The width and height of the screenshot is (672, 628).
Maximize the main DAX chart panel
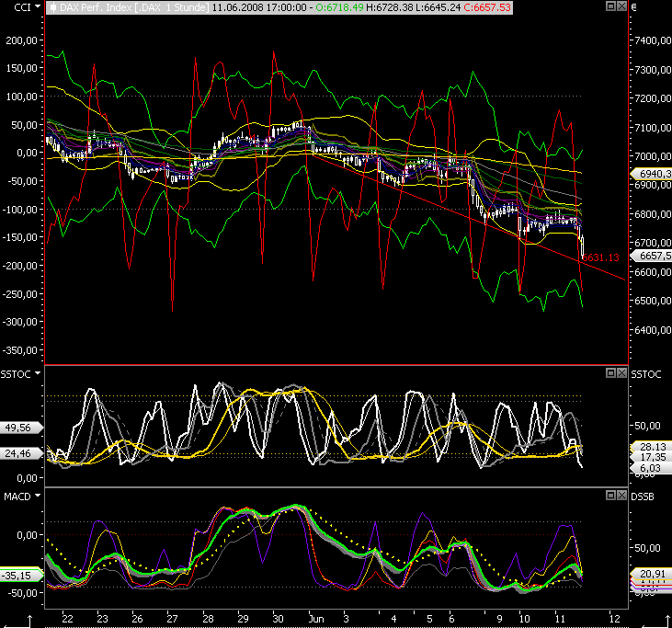pos(610,6)
